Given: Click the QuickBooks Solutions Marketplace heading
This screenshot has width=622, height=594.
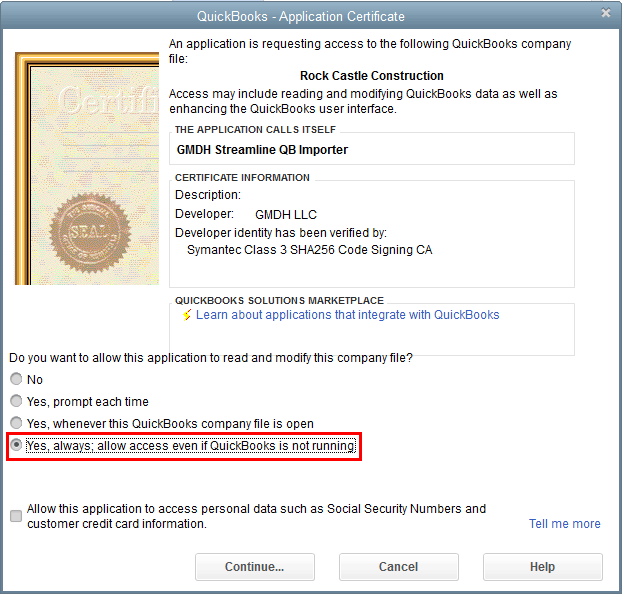Looking at the screenshot, I should [279, 300].
